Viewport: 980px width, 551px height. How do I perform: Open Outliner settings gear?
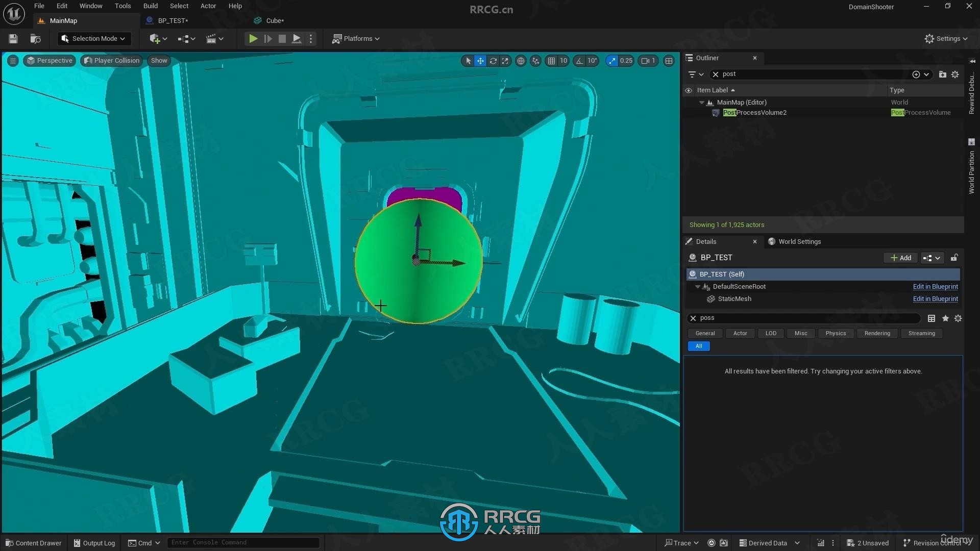955,74
